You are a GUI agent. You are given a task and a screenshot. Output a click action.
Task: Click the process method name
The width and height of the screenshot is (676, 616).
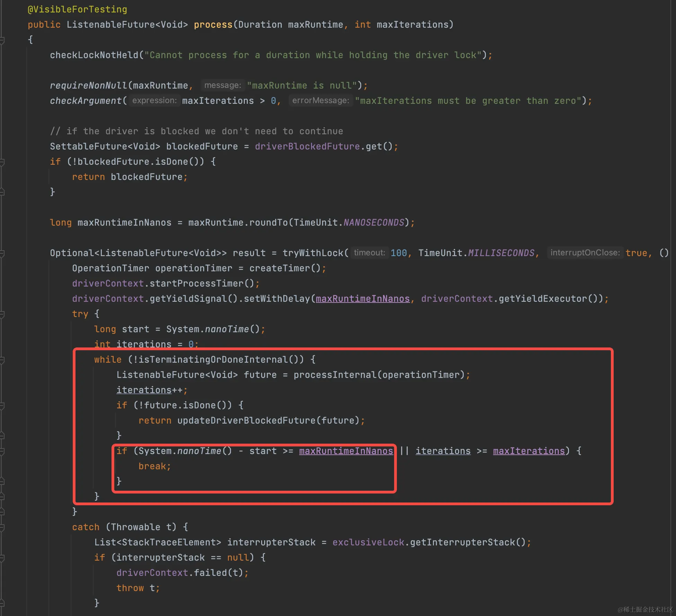point(213,25)
